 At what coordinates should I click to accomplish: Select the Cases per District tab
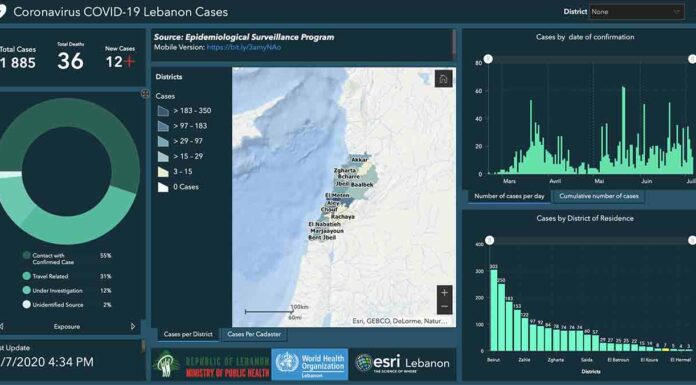point(188,334)
